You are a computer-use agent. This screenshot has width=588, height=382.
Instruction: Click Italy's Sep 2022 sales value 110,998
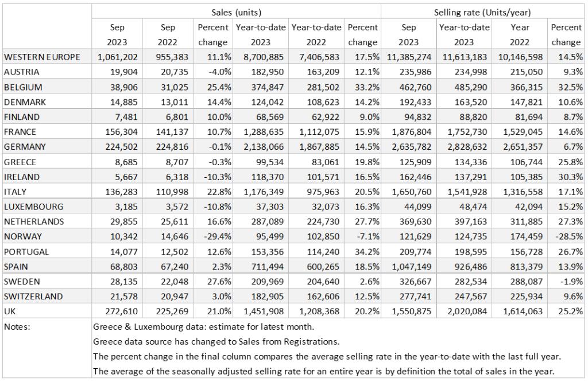point(167,192)
